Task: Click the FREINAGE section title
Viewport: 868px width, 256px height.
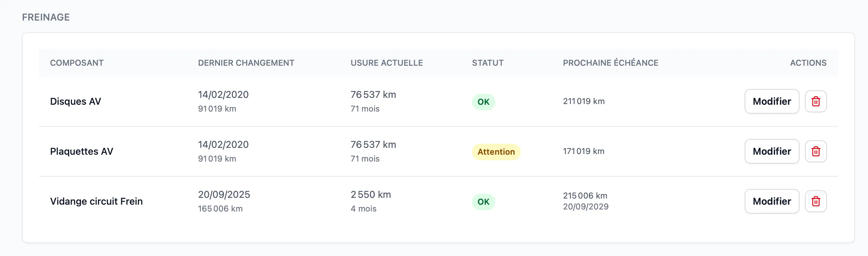Action: (x=46, y=16)
